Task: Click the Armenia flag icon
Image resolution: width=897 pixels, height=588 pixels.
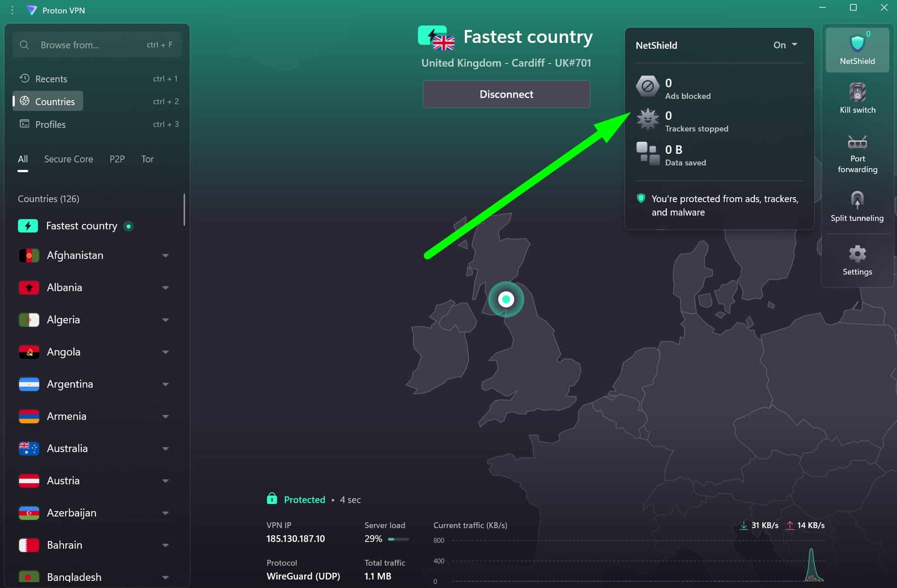Action: [29, 416]
